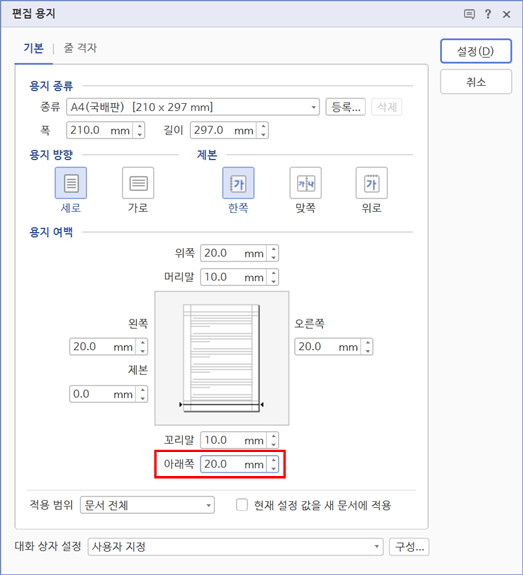Select the 가로 landscape orientation icon
Image resolution: width=523 pixels, height=575 pixels.
(138, 183)
